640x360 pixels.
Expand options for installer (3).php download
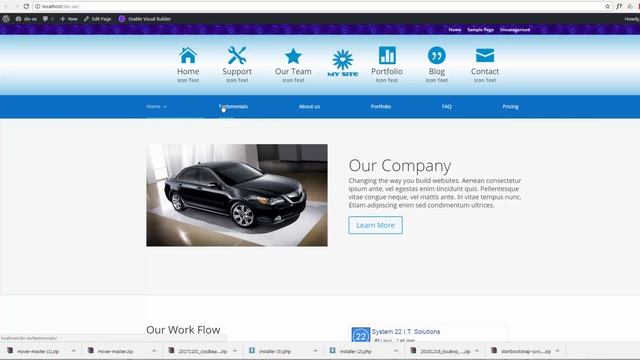coord(315,351)
